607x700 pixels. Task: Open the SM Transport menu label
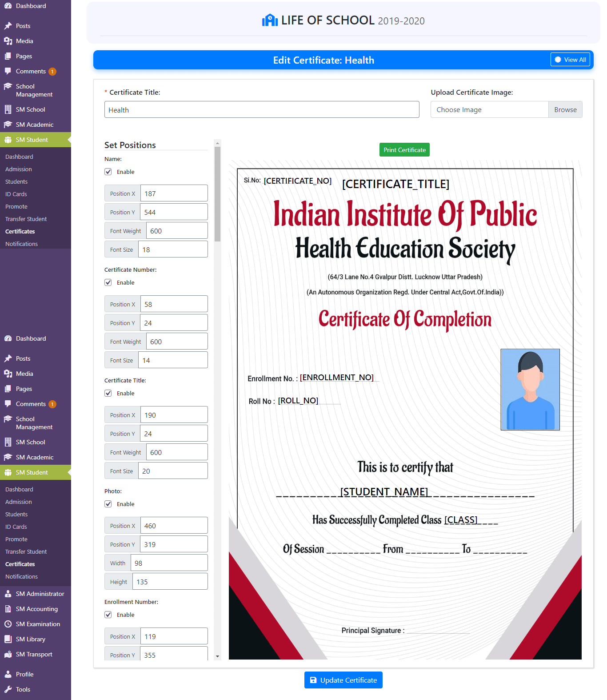34,654
